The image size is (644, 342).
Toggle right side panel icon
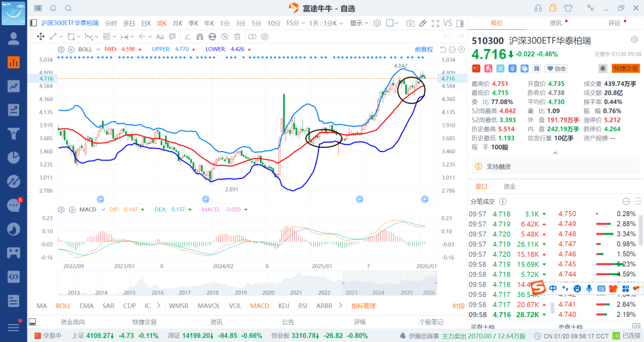tap(460, 23)
